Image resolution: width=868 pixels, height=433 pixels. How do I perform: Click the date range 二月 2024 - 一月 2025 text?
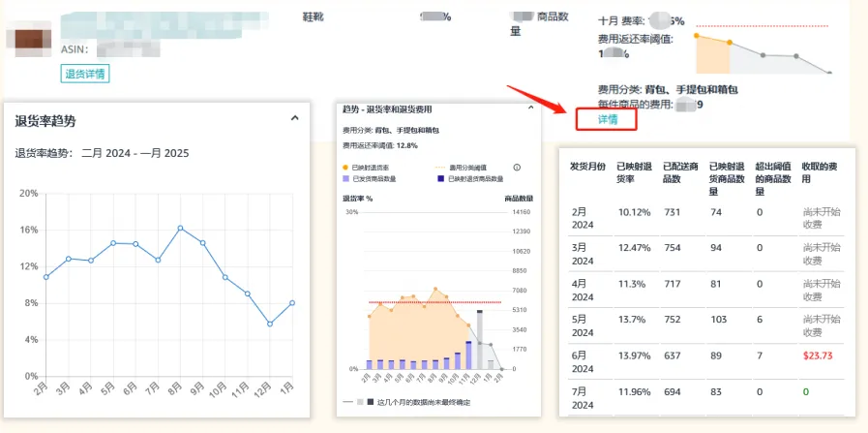135,153
